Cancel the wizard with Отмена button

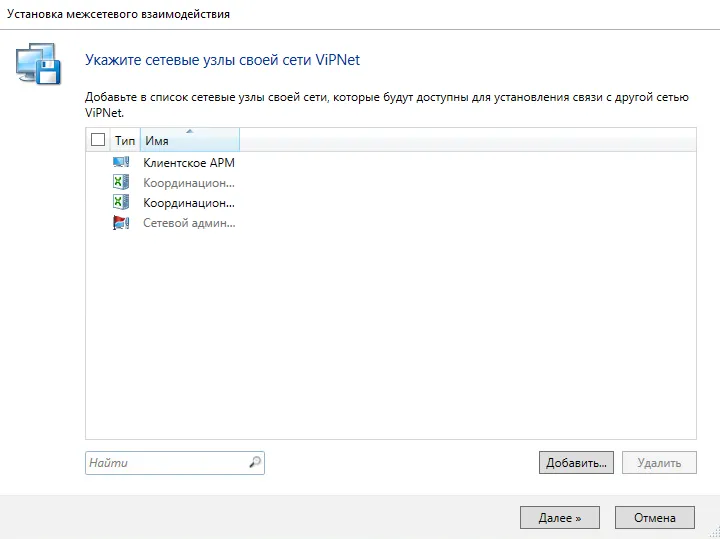[655, 518]
